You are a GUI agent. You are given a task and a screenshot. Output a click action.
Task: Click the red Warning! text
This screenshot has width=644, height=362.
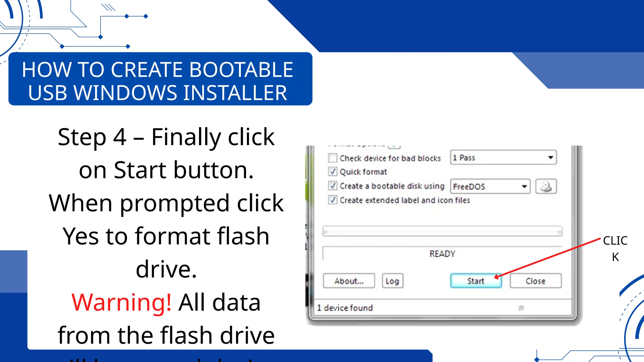pyautogui.click(x=121, y=302)
